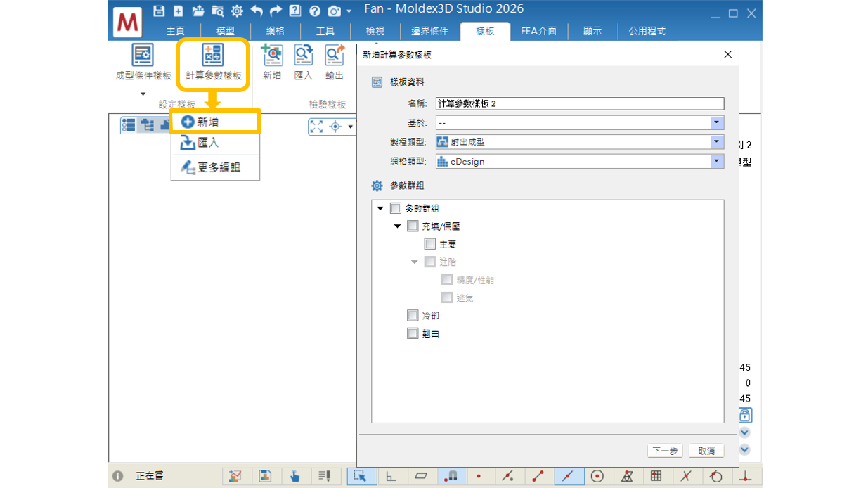
Task: Switch to the 顯示 ribbon tab
Action: (x=592, y=31)
